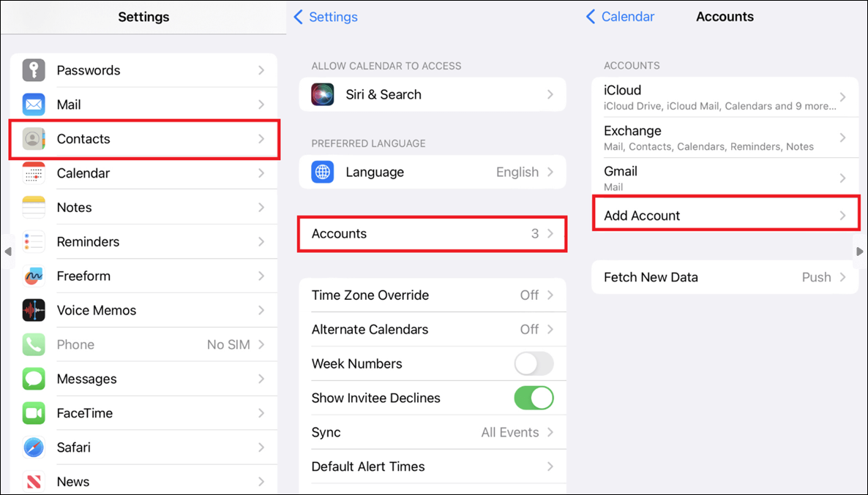Enable Week Numbers
The height and width of the screenshot is (495, 868).
[534, 363]
